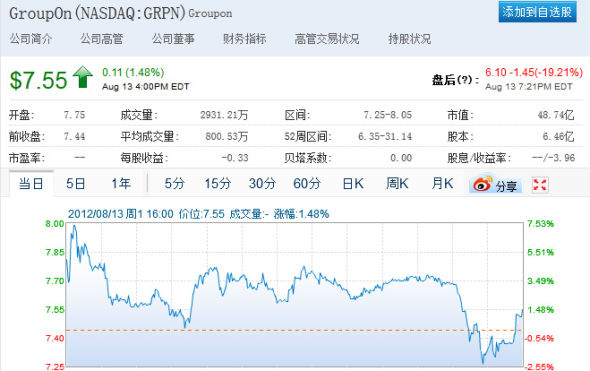Viewport: 590px width, 371px height.
Task: View 高管交易状况 page
Action: click(x=327, y=39)
